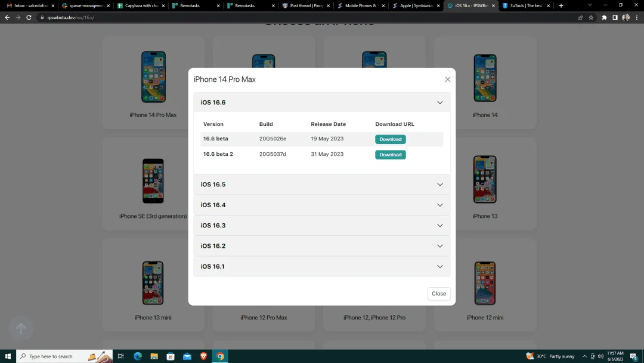Screen dimensions: 644x363
Task: Switch to the 'Capybara with cha' sheet tab
Action: click(141, 6)
